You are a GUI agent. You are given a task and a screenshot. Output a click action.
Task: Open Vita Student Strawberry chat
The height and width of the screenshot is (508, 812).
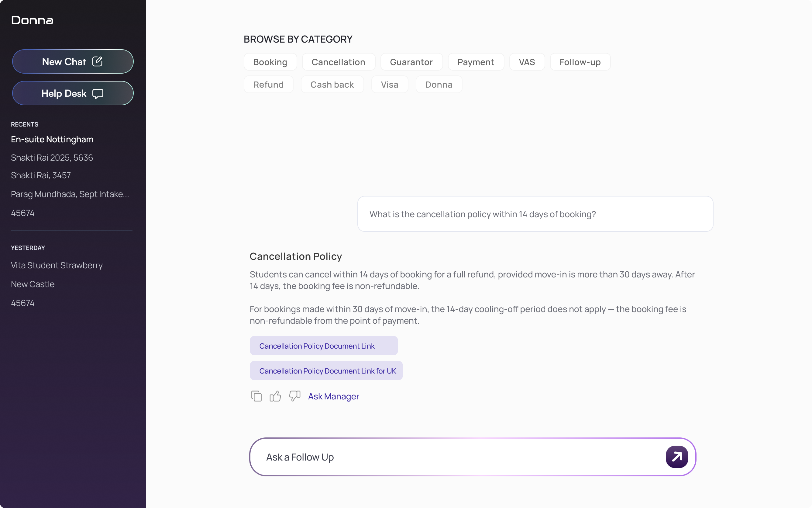(57, 265)
